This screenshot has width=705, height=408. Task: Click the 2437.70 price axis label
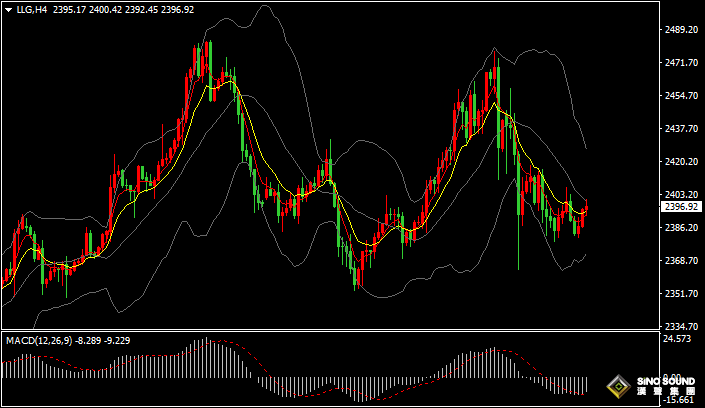coord(680,129)
